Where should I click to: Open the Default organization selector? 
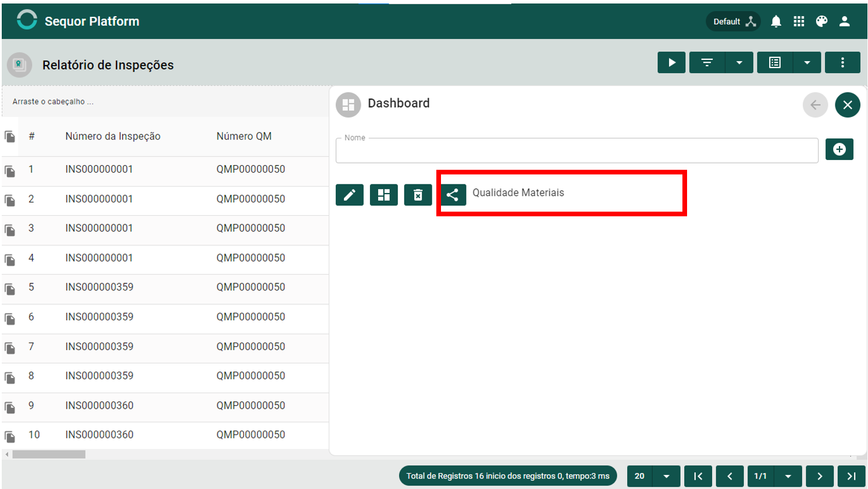[734, 22]
